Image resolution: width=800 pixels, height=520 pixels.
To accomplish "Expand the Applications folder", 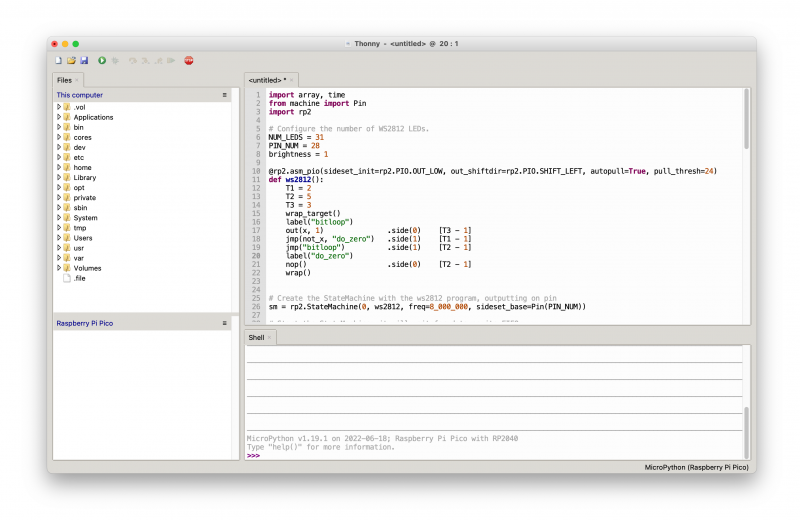I will 59,117.
